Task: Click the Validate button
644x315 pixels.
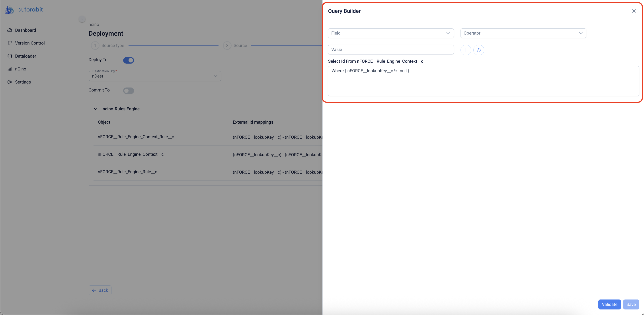Action: [609, 304]
